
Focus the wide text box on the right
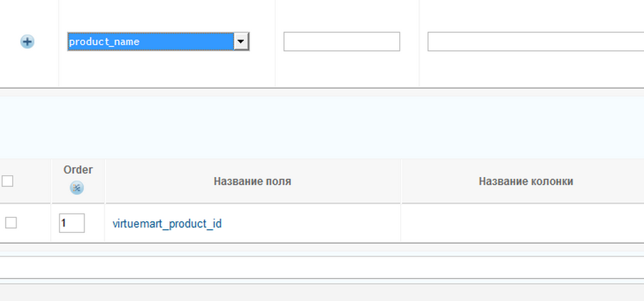click(x=535, y=42)
